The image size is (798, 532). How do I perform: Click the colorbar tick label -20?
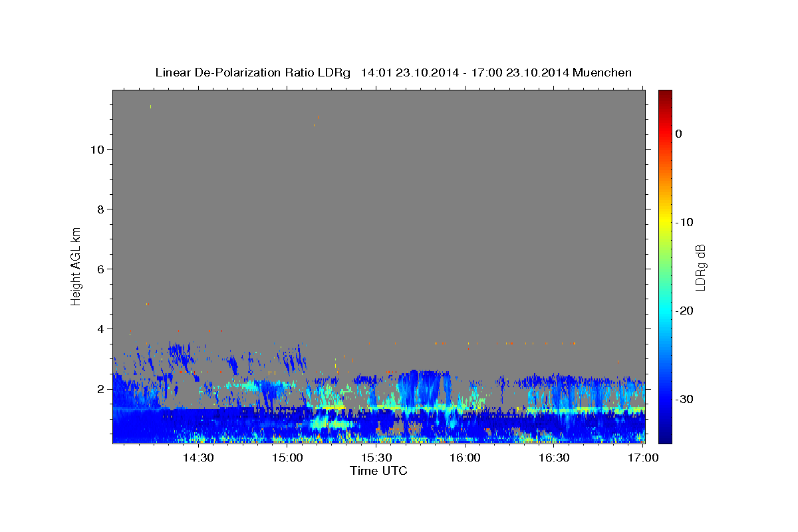(685, 311)
